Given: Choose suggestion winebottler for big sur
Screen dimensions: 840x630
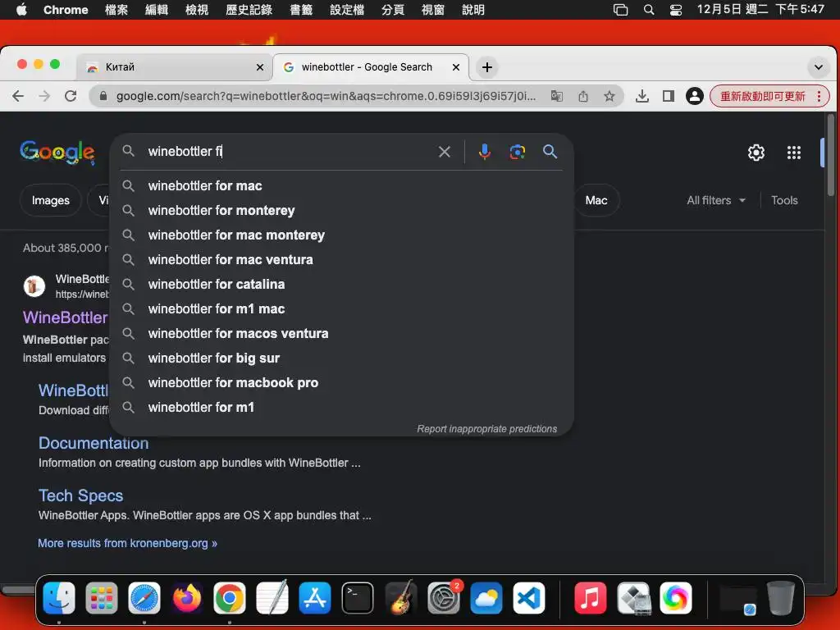Looking at the screenshot, I should pyautogui.click(x=341, y=358).
